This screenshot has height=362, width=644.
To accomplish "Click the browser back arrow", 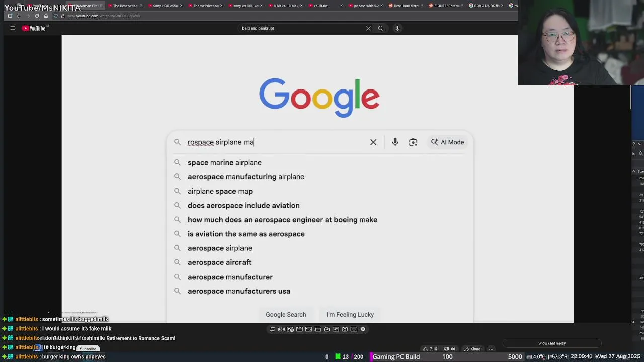I will [19, 16].
